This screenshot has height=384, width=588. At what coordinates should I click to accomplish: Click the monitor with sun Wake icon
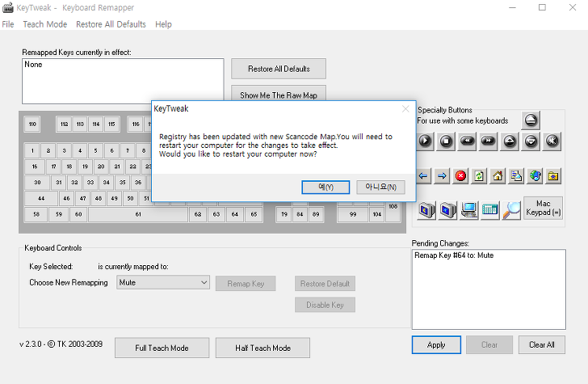point(447,210)
